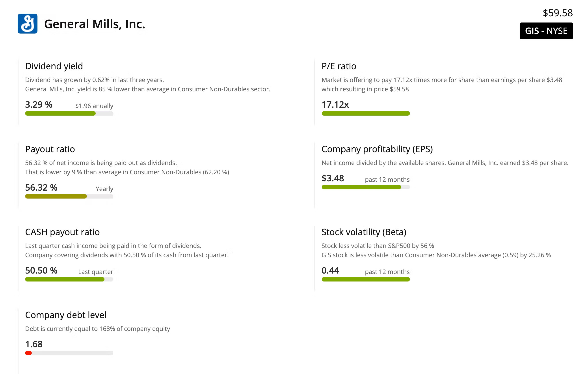This screenshot has height=379, width=588.
Task: Select the Stock volatility (Beta) heading
Action: coord(364,232)
